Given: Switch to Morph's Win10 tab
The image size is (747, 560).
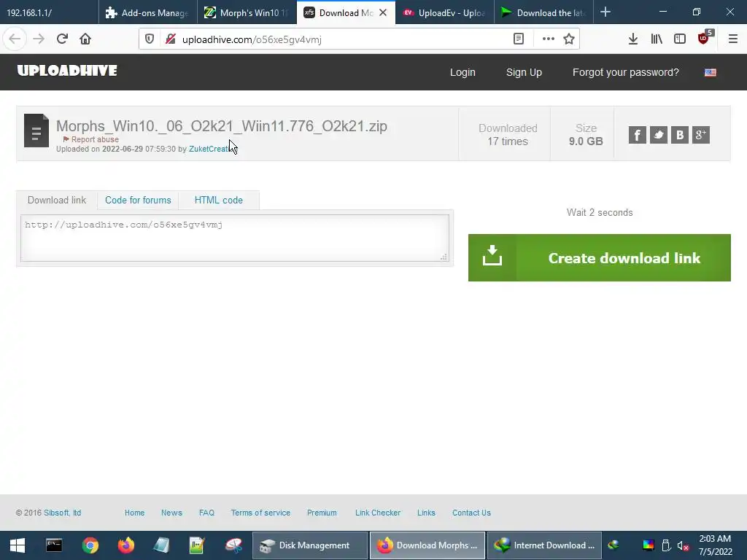Looking at the screenshot, I should 247,13.
